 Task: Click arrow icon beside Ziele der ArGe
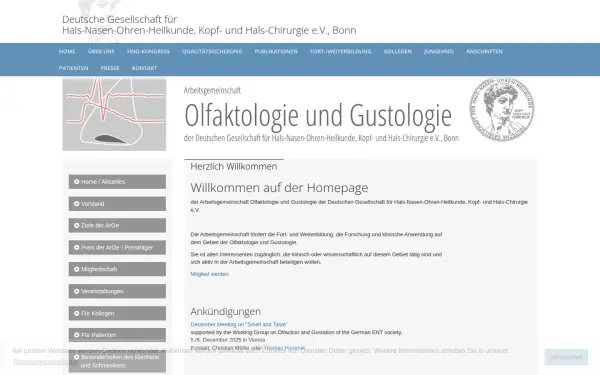click(77, 226)
